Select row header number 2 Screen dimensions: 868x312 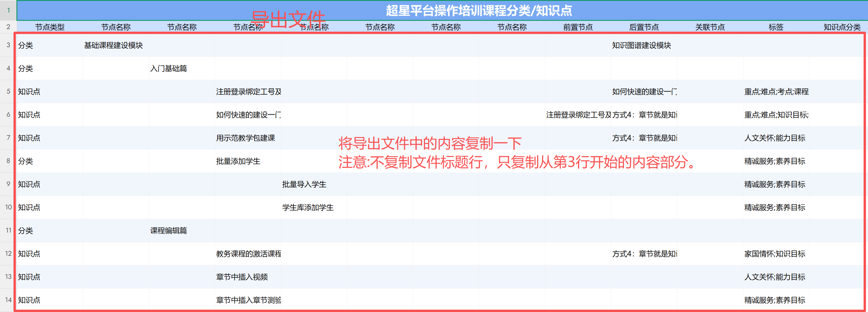tap(9, 27)
